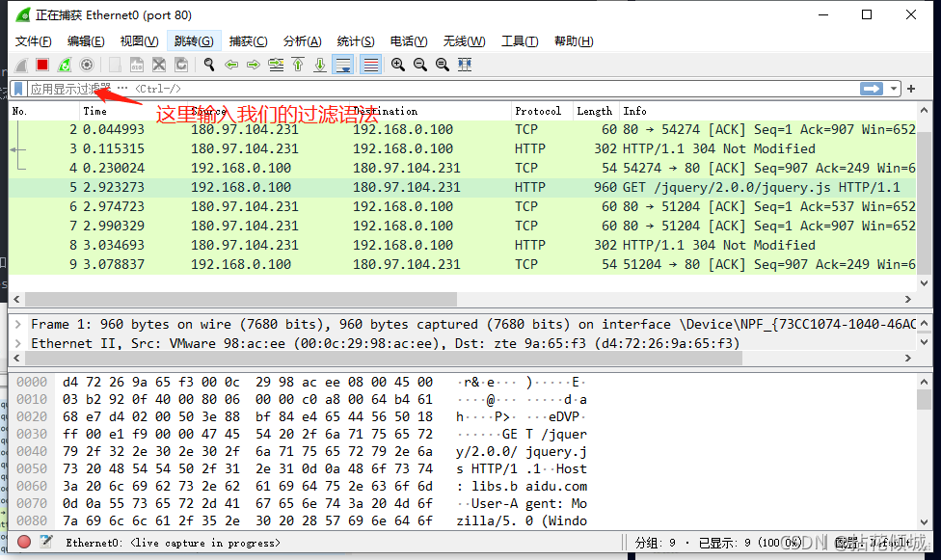Click the close capture file icon

159,65
